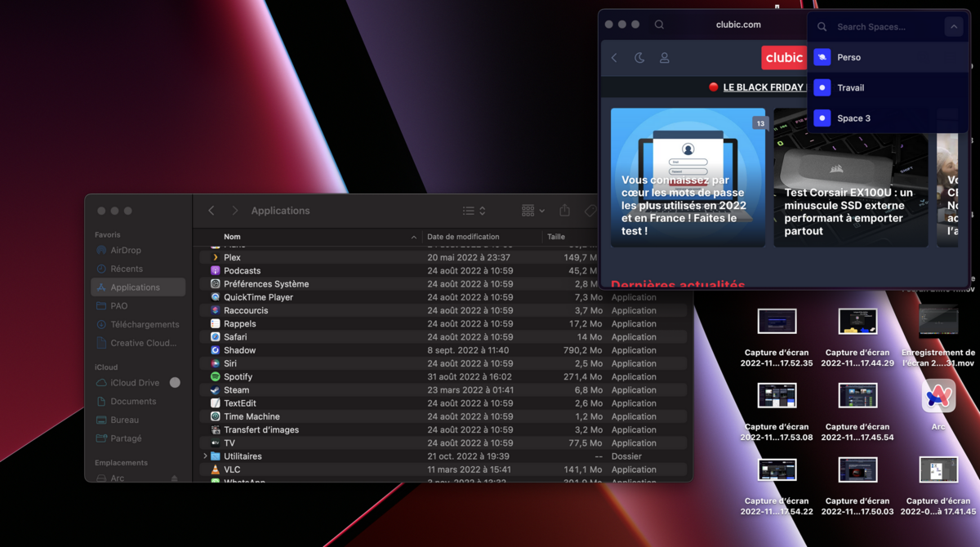Go back on the Clubic page
980x547 pixels.
[615, 58]
